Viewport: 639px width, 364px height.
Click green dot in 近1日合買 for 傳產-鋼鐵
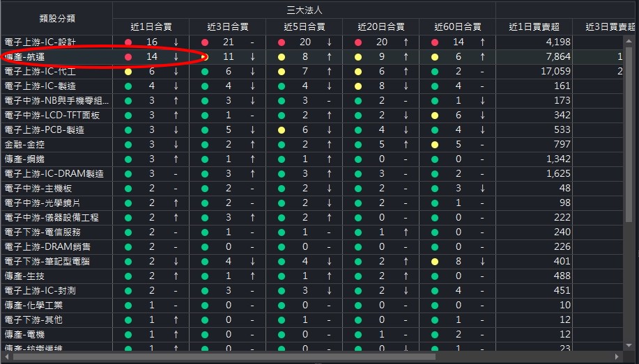click(128, 159)
